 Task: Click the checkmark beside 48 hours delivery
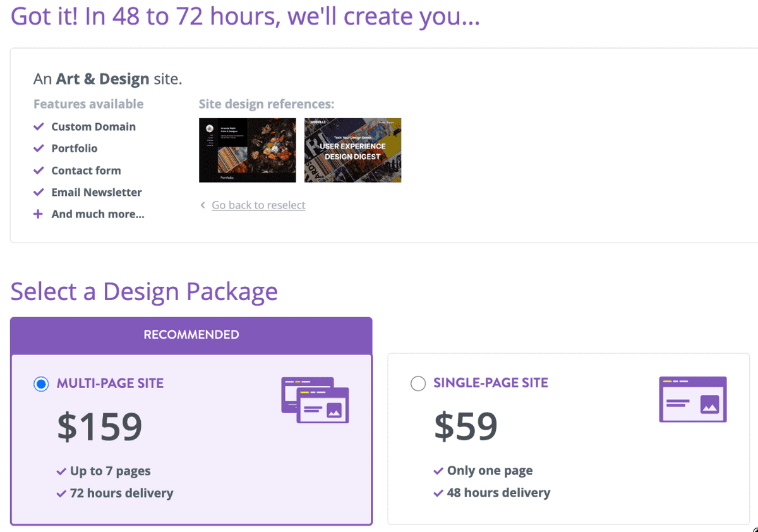438,493
